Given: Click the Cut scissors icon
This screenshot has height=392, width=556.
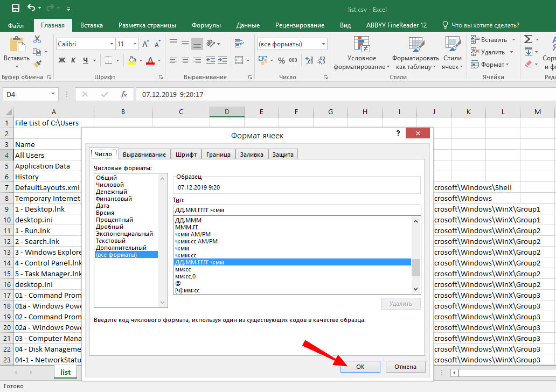Looking at the screenshot, I should (37, 39).
